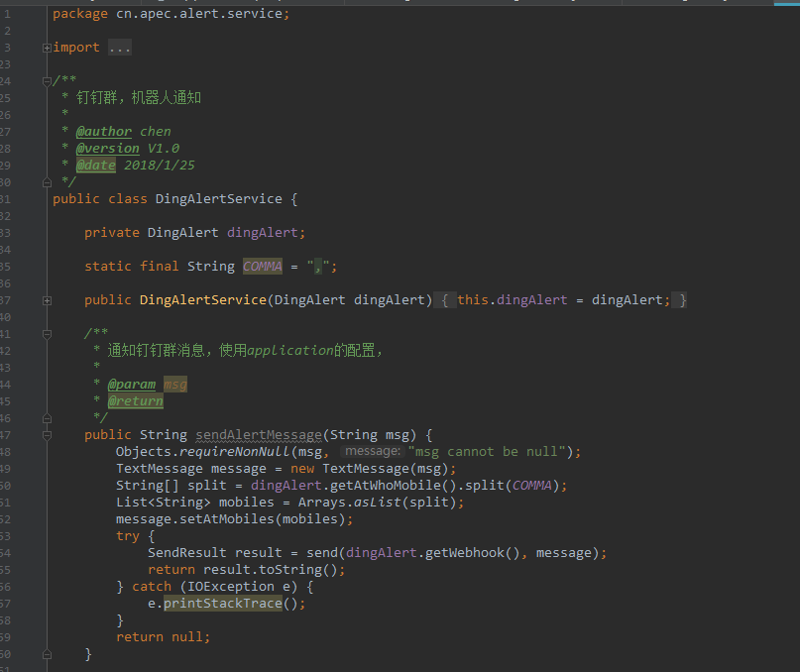Expand the folded import block
The width and height of the screenshot is (800, 672).
tap(47, 48)
